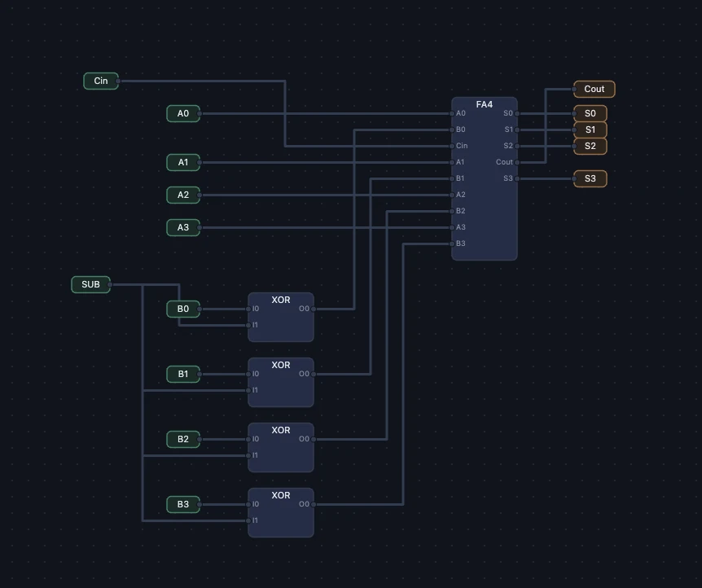
Task: Click the FA4 A1 input pin
Action: 452,163
